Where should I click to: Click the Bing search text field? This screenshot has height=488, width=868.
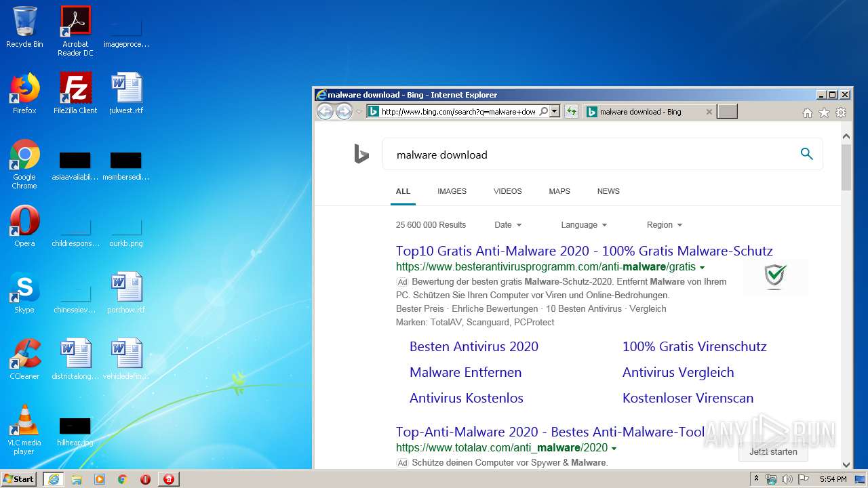click(590, 155)
